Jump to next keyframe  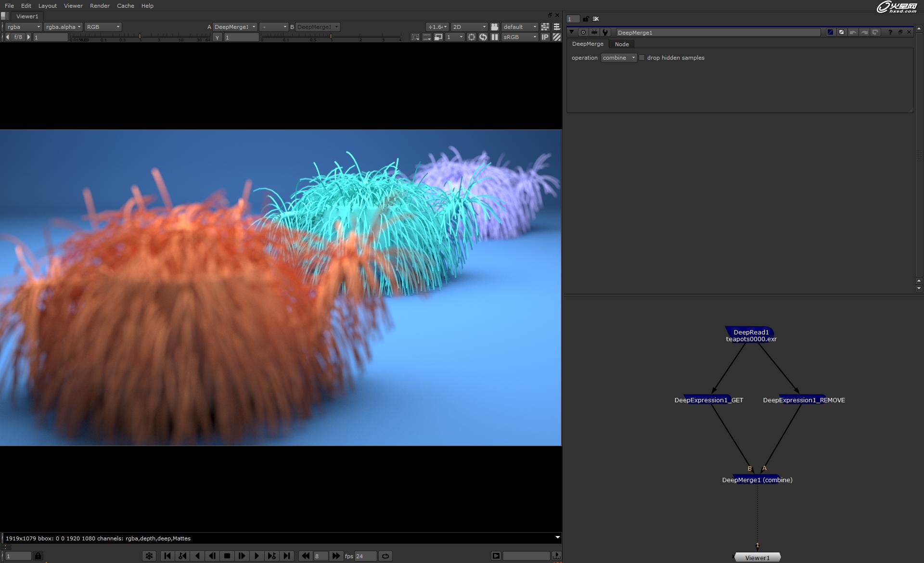click(272, 556)
